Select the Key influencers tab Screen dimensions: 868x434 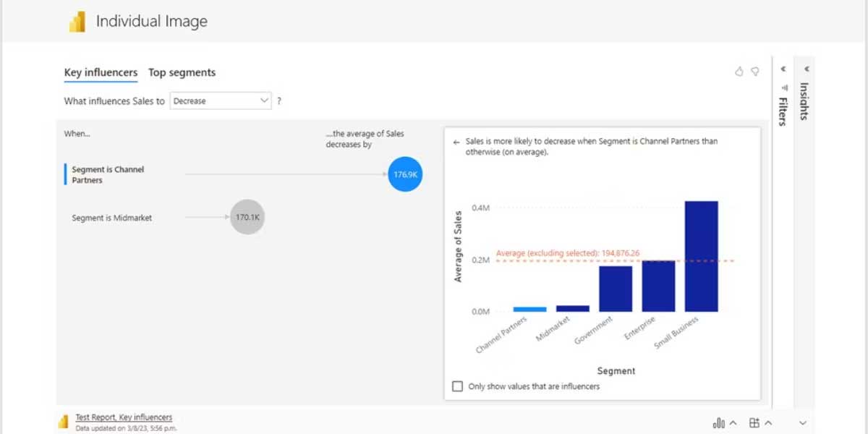point(101,72)
